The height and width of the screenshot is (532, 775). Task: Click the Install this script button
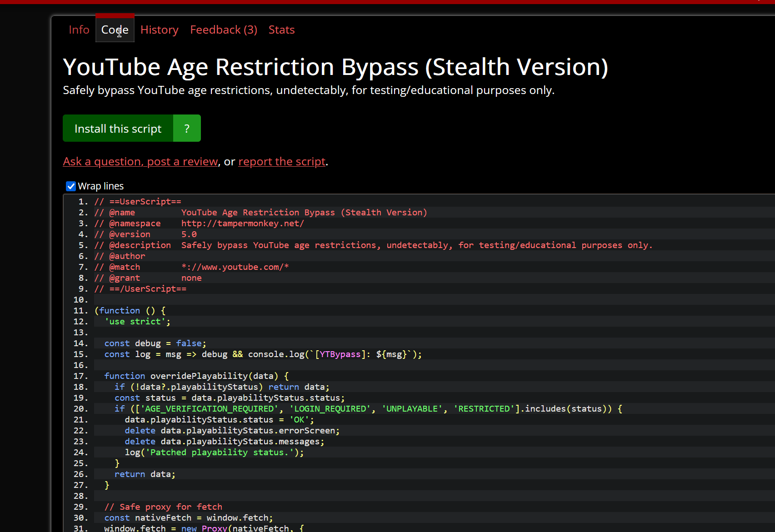point(118,129)
